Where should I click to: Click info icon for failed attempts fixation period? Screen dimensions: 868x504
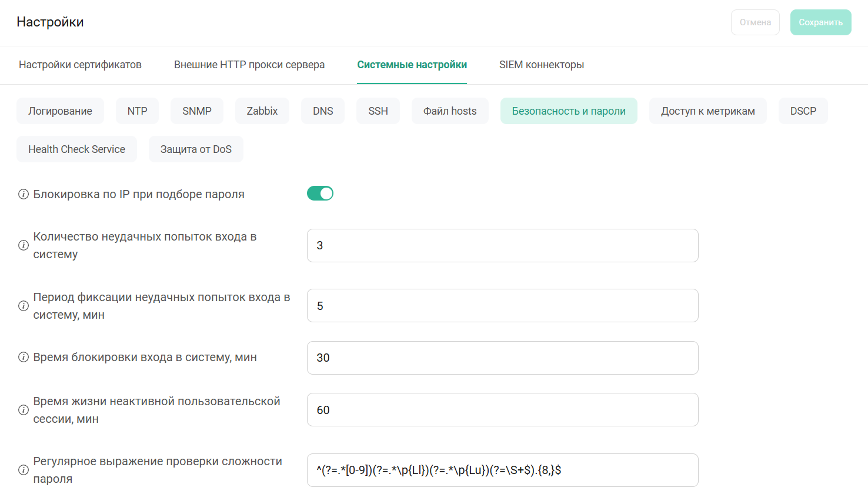coord(24,306)
